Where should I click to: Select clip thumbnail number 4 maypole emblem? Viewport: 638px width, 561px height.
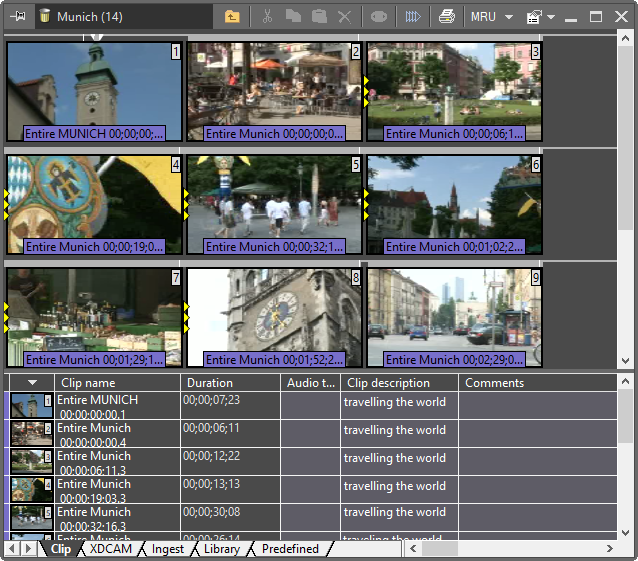point(94,205)
